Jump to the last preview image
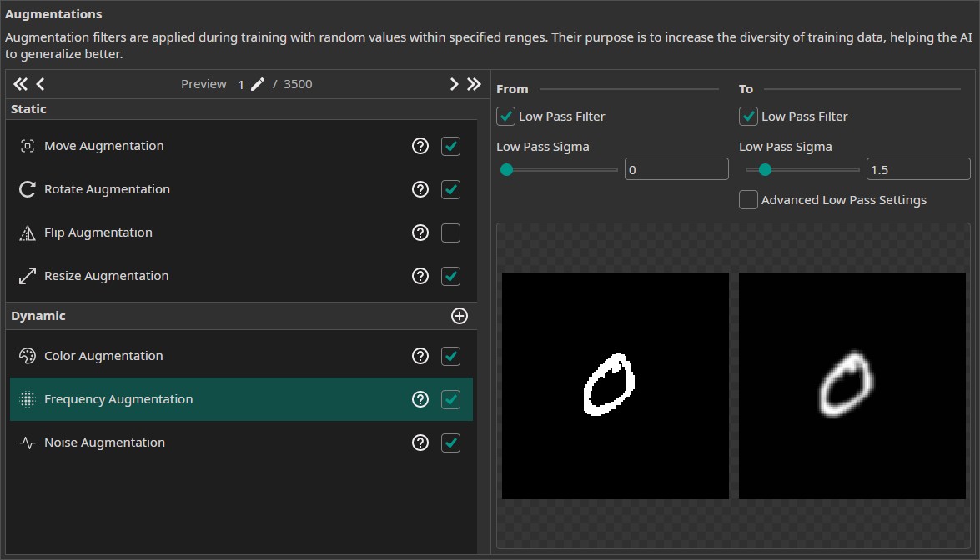Image resolution: width=980 pixels, height=560 pixels. point(474,84)
